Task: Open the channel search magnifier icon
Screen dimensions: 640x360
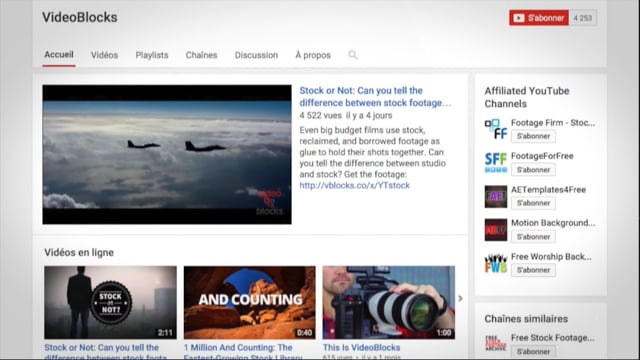Action: [x=353, y=55]
